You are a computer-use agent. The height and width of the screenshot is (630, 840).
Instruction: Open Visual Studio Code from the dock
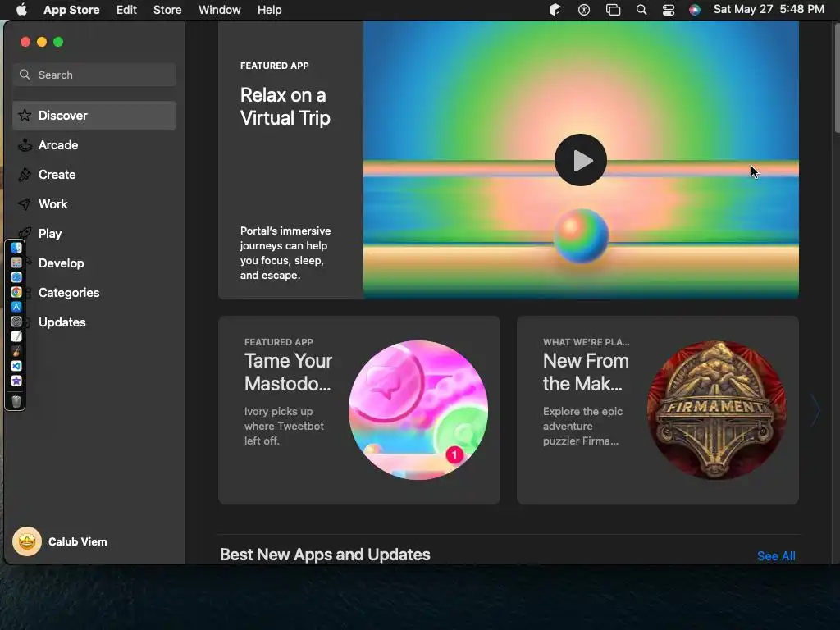tap(16, 366)
